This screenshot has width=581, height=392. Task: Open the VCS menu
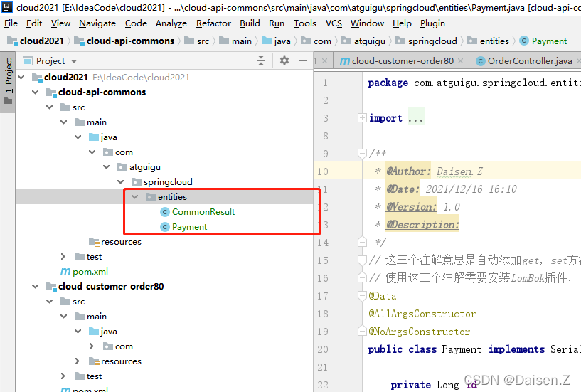334,23
